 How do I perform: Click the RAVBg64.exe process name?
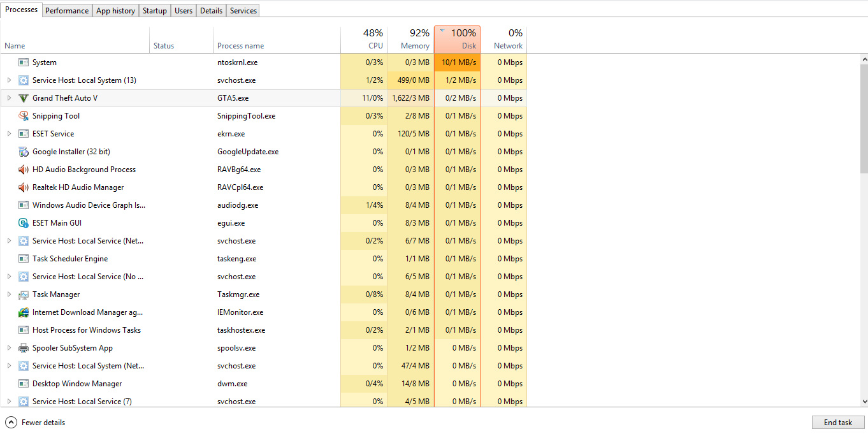coord(238,170)
